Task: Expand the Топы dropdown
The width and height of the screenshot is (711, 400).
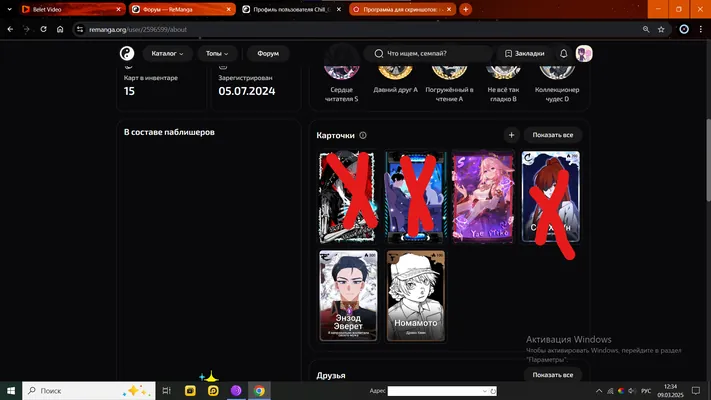Action: click(x=217, y=54)
